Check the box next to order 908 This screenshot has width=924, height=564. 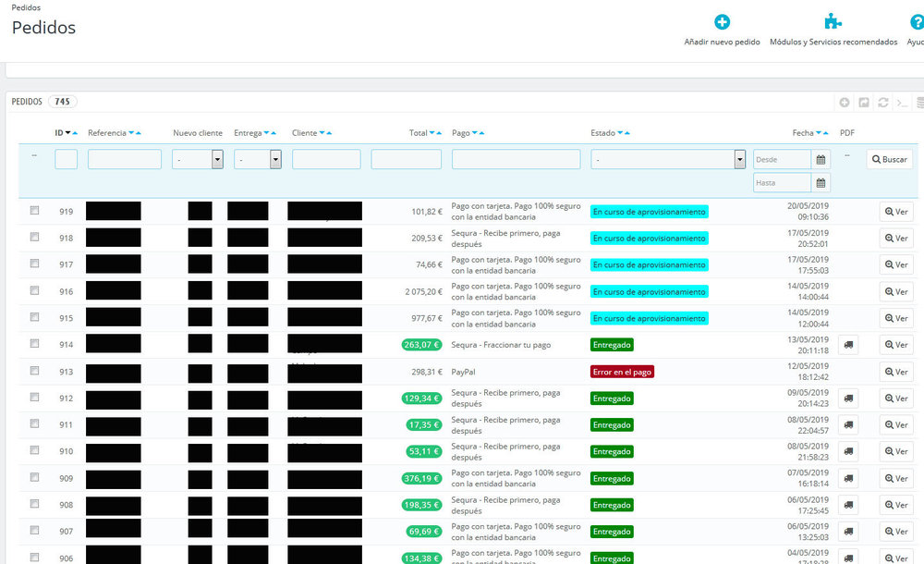(34, 504)
